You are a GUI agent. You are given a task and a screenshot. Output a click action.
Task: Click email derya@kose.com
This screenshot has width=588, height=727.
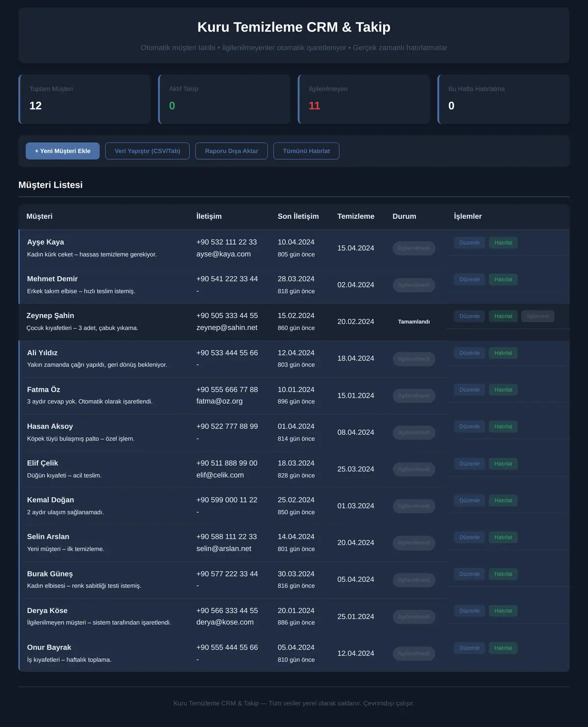225,622
